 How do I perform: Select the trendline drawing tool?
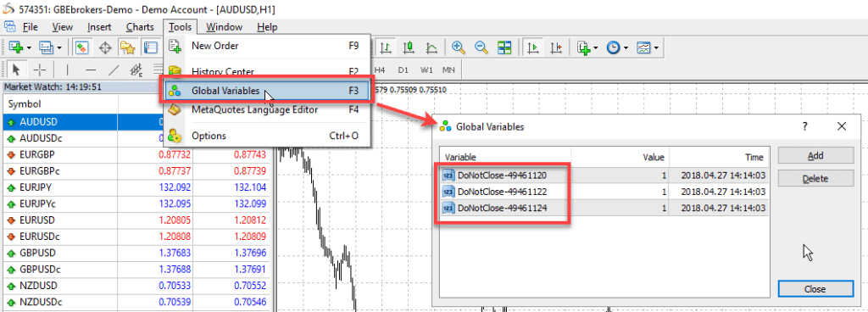pyautogui.click(x=114, y=70)
